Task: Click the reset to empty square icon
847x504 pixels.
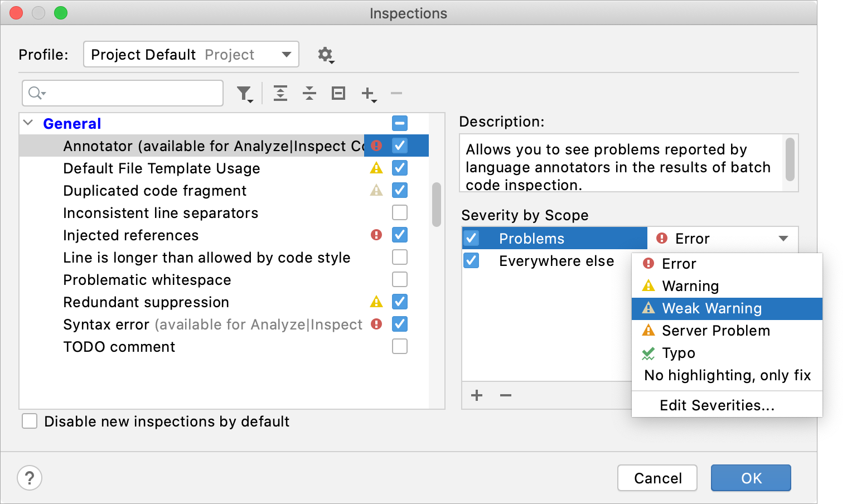Action: pyautogui.click(x=338, y=94)
